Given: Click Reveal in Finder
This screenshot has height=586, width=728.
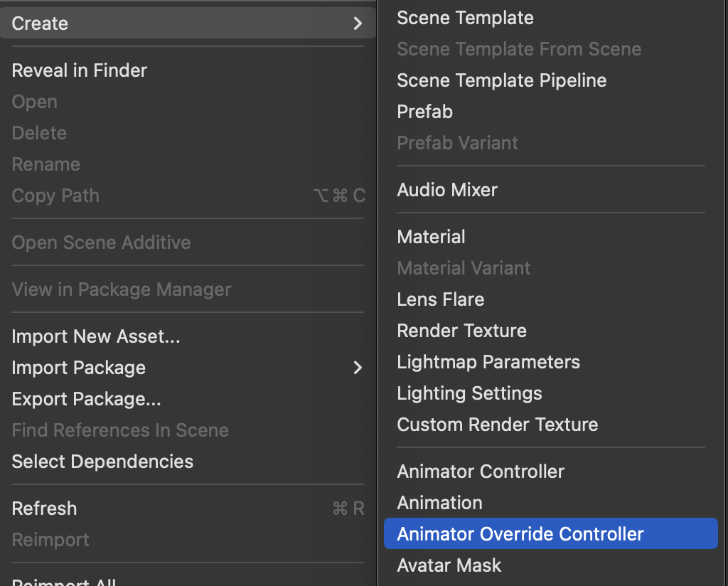Looking at the screenshot, I should 80,70.
